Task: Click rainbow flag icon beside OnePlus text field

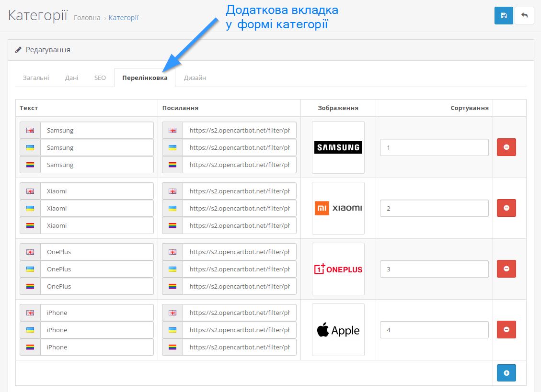Action: click(30, 286)
